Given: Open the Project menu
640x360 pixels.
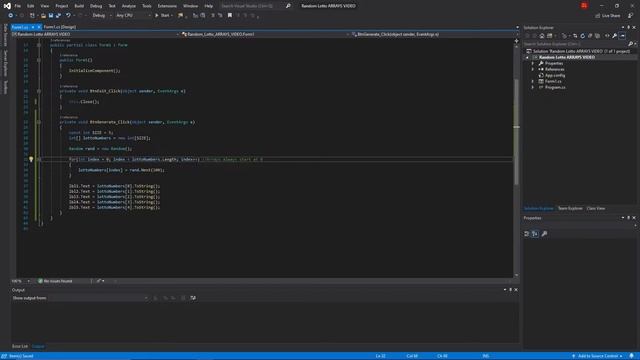Looking at the screenshot, I should pos(62,6).
